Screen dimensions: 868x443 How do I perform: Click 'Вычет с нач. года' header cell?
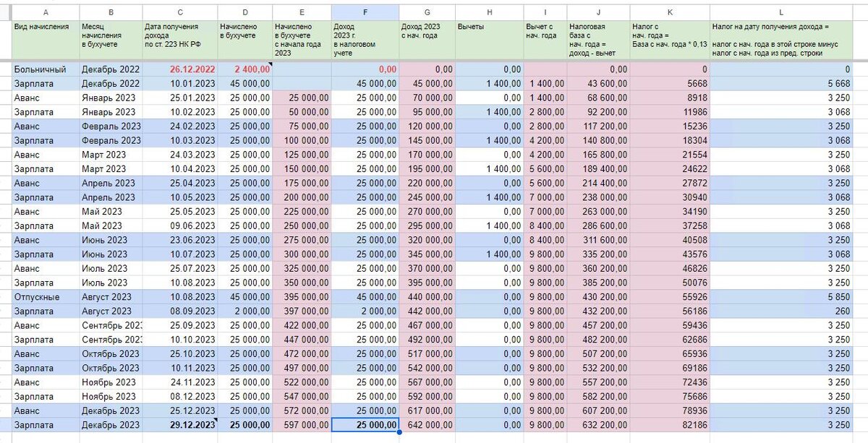click(545, 40)
